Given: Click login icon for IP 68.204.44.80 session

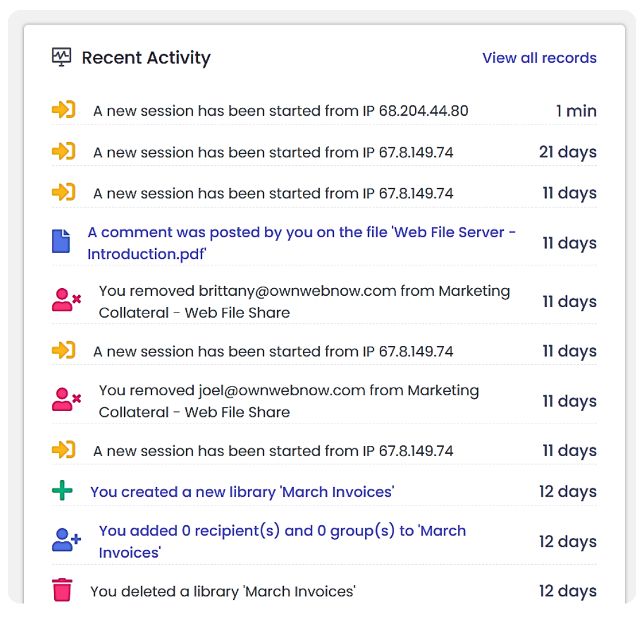Looking at the screenshot, I should [x=63, y=110].
